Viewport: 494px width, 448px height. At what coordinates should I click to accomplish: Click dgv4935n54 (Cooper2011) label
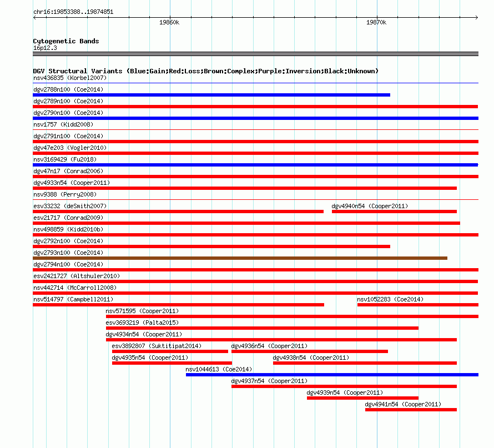pos(150,358)
